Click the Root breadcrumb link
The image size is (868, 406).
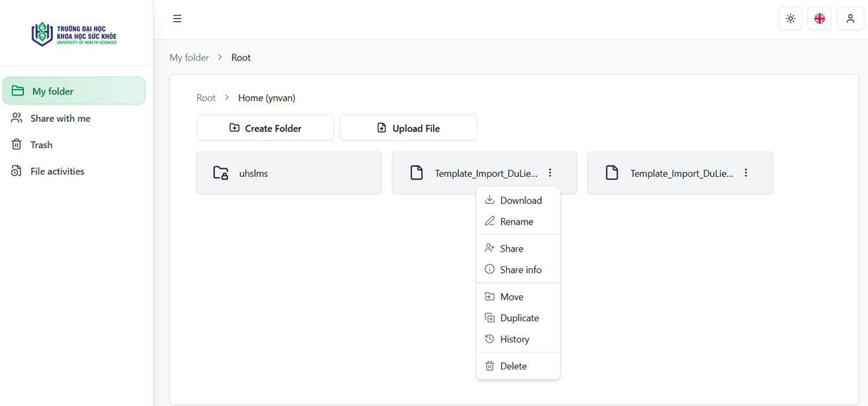(206, 98)
